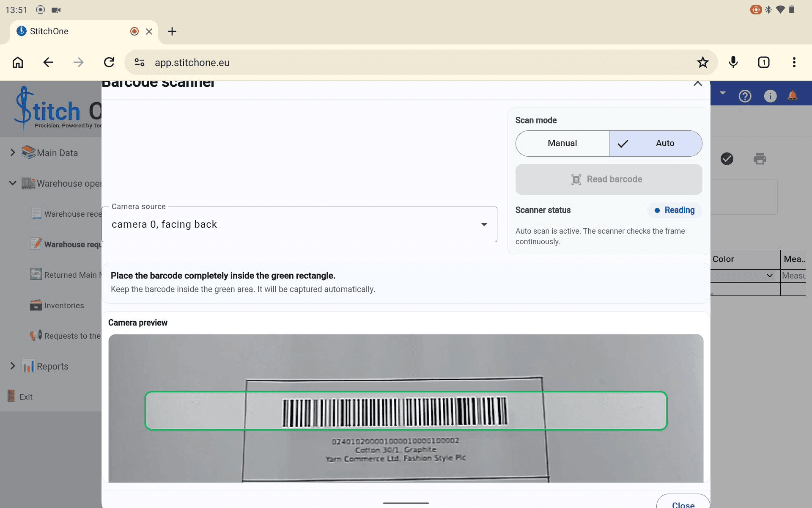This screenshot has width=812, height=508.
Task: Click the Main Data books icon
Action: 28,152
